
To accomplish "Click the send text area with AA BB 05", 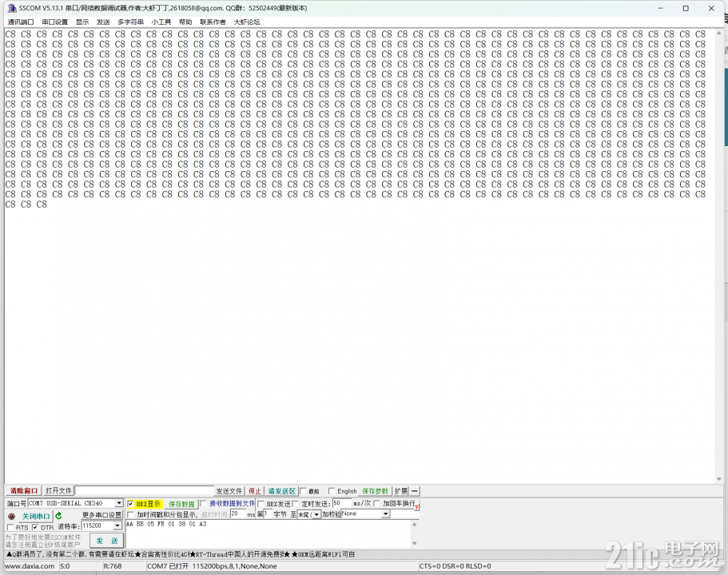I will pos(268,534).
